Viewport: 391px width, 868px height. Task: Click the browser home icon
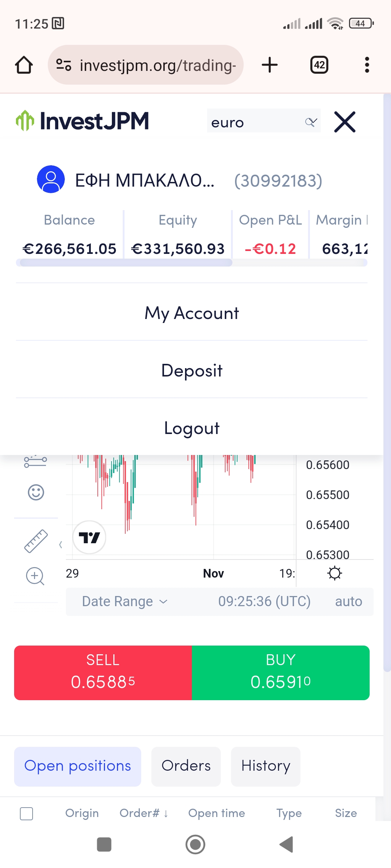[24, 65]
